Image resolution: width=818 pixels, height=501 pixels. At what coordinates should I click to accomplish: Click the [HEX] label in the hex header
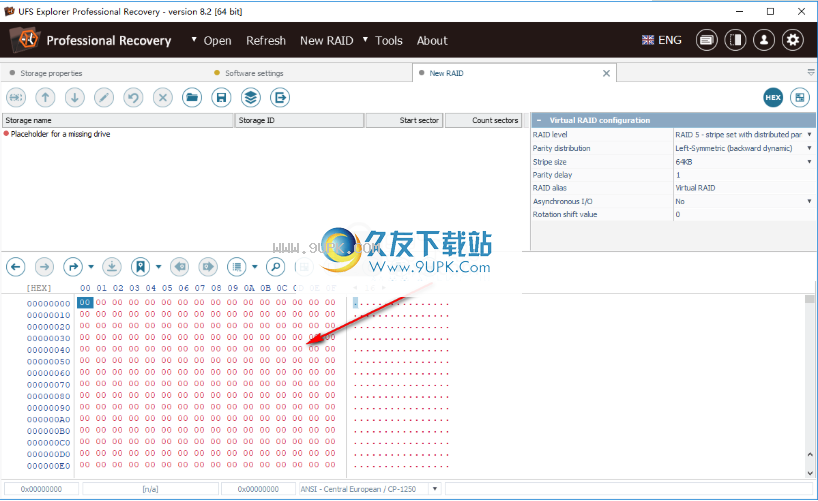pos(39,288)
